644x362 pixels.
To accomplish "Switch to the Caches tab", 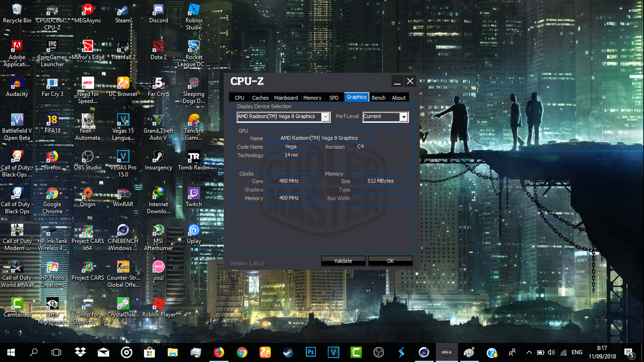I will click(260, 98).
